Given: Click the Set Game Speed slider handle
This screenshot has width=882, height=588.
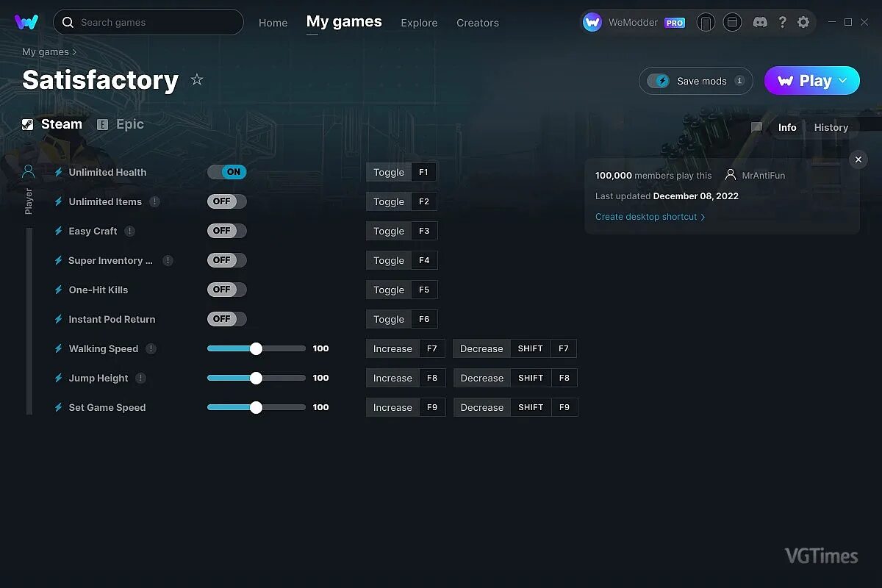Looking at the screenshot, I should pyautogui.click(x=256, y=407).
